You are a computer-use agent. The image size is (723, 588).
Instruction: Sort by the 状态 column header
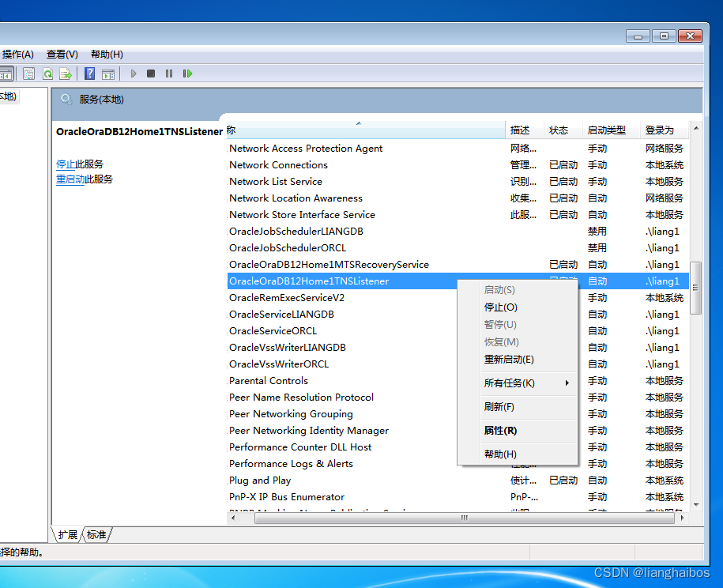pos(563,130)
